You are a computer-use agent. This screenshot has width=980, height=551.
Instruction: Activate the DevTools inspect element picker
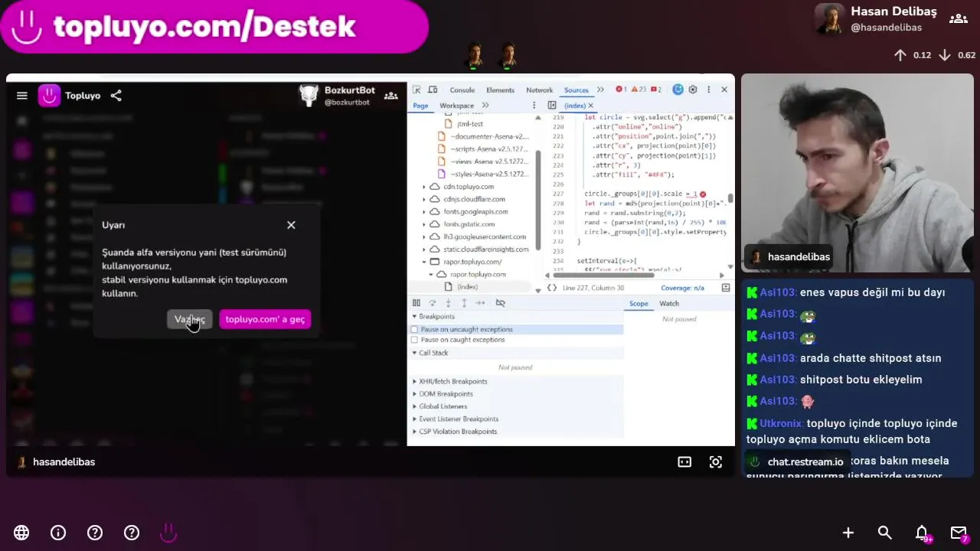click(416, 90)
